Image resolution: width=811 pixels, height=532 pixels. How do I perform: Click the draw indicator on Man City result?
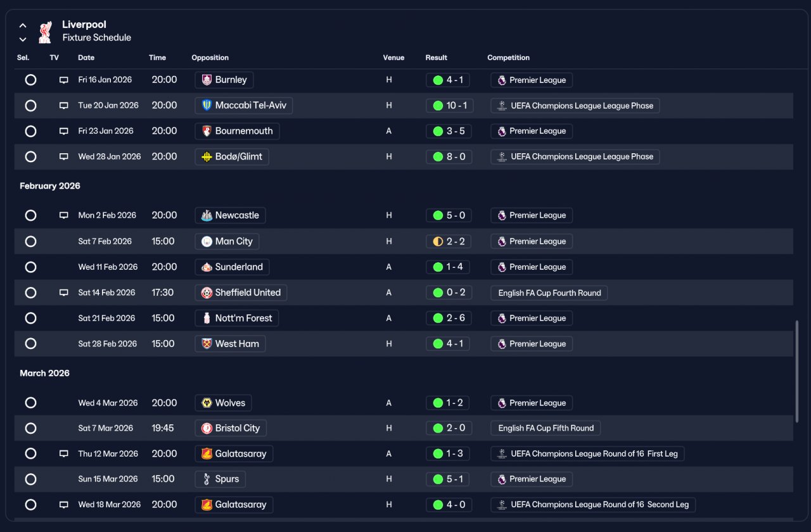[438, 241]
